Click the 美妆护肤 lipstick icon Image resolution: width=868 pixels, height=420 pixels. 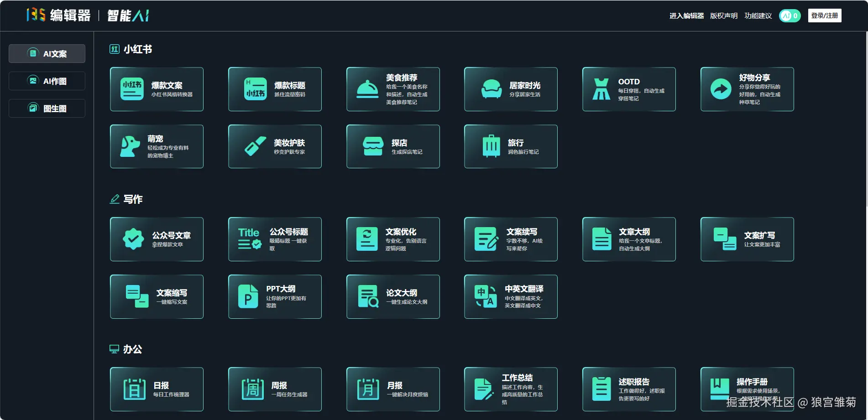pos(256,146)
